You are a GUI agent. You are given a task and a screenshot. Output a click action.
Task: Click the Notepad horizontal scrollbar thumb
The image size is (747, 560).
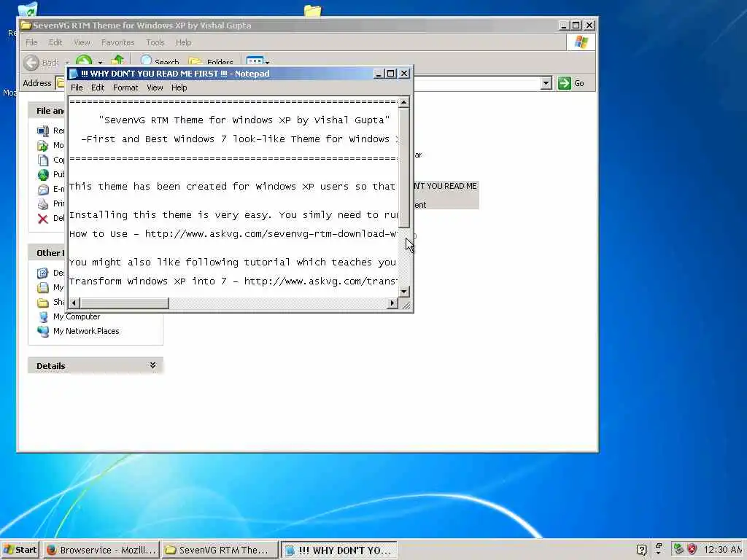pos(124,303)
